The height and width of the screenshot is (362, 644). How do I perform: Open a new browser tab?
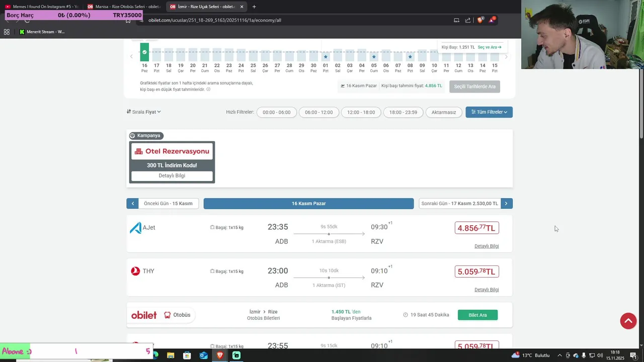click(x=254, y=7)
